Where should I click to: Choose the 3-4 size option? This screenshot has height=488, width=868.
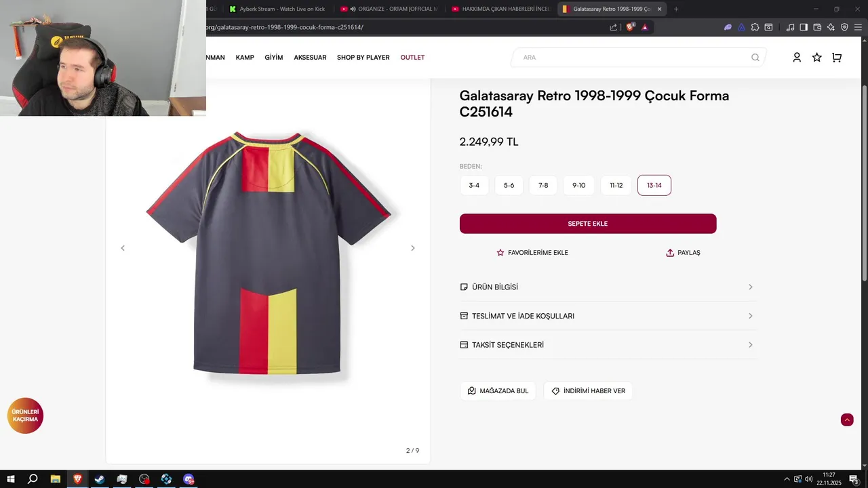pyautogui.click(x=474, y=185)
